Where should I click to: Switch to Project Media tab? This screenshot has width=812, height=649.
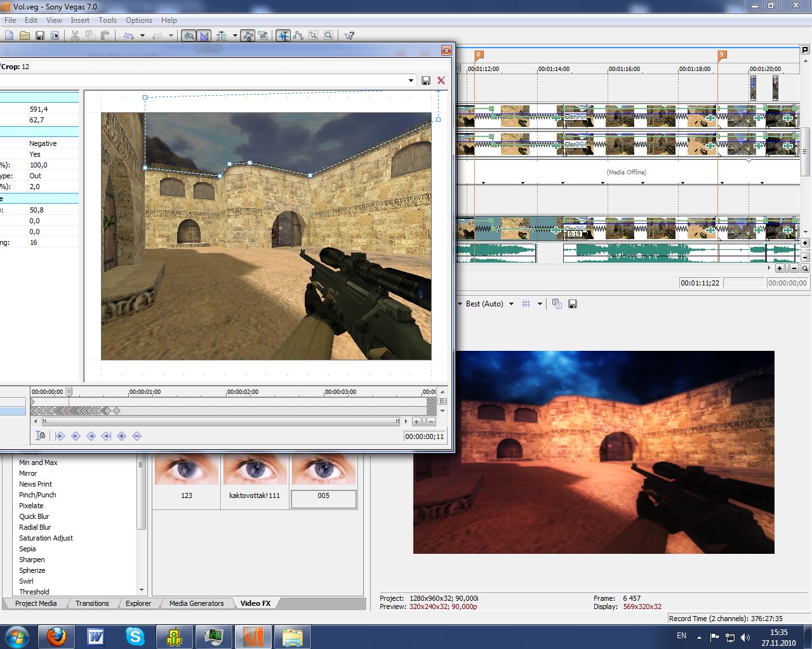tap(36, 603)
